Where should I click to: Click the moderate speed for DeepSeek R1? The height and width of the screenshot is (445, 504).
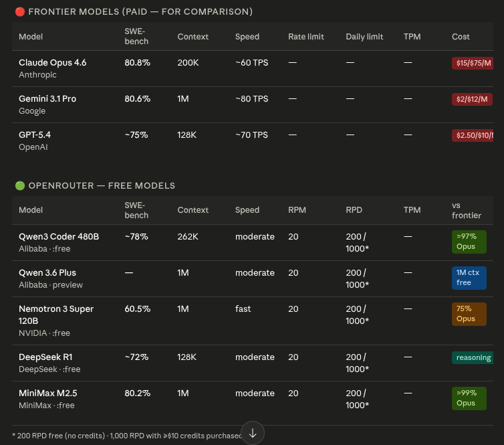255,357
